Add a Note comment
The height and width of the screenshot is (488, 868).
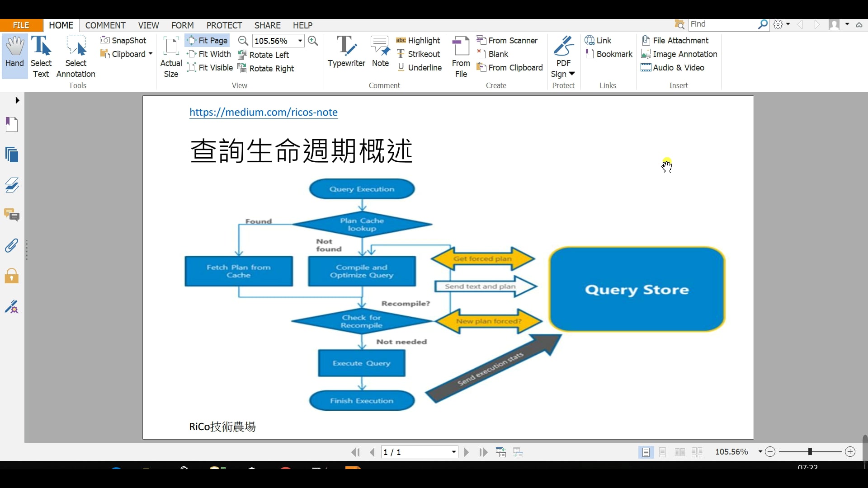click(380, 53)
